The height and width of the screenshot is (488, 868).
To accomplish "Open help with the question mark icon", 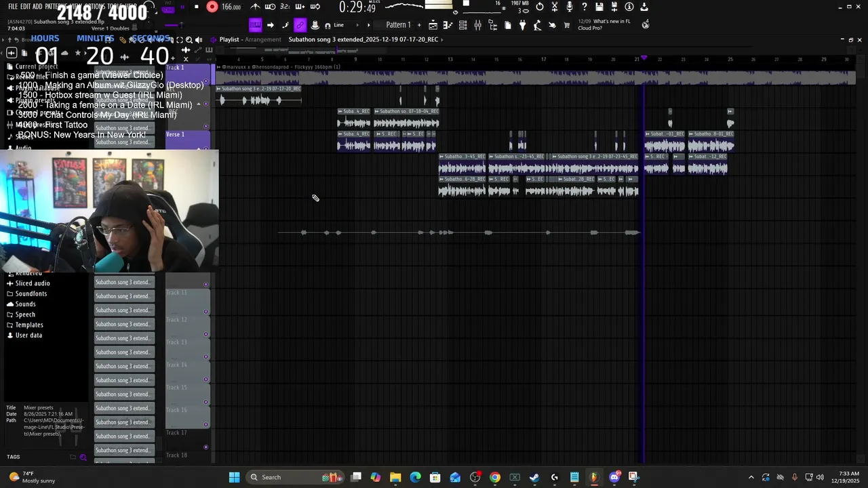I will point(585,7).
